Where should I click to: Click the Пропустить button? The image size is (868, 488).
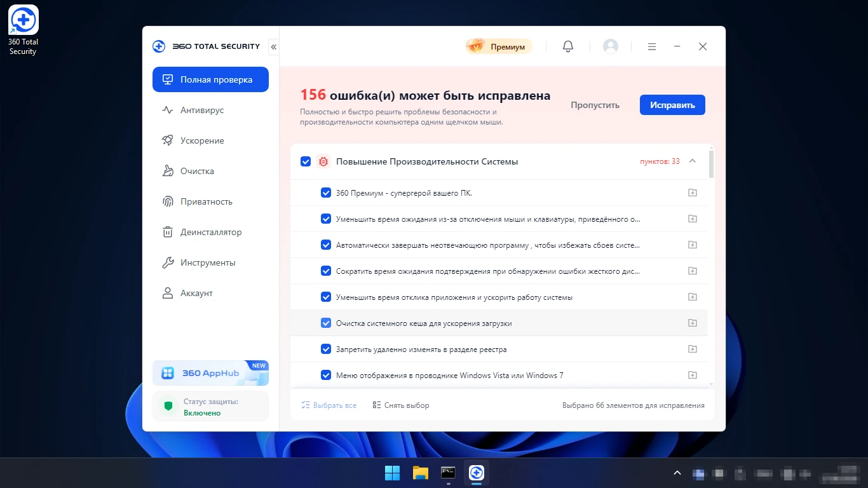point(595,105)
